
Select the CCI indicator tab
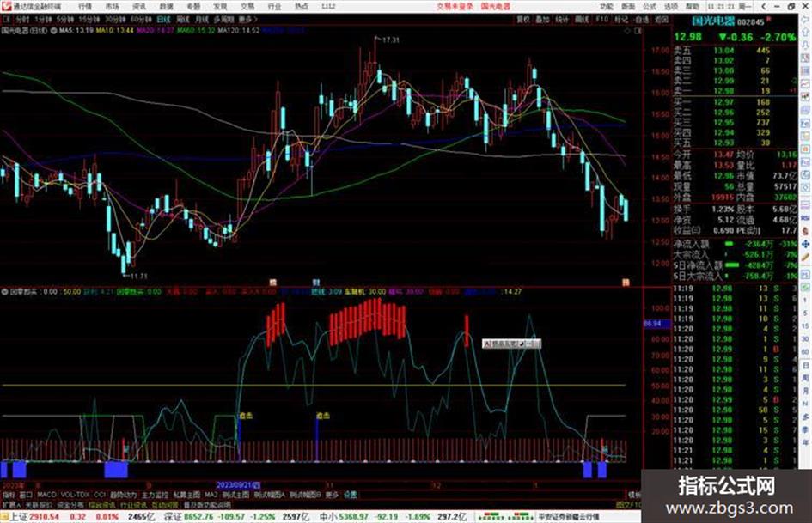100,495
